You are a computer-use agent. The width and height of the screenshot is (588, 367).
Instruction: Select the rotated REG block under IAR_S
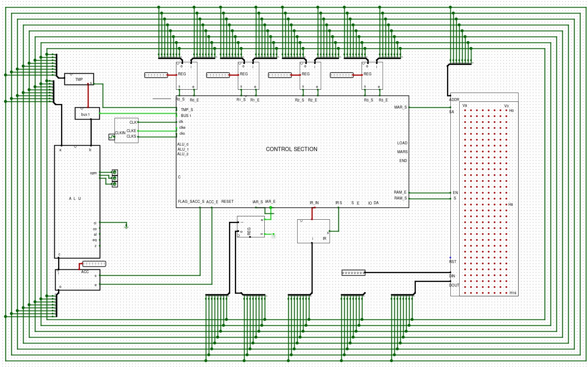(251, 226)
